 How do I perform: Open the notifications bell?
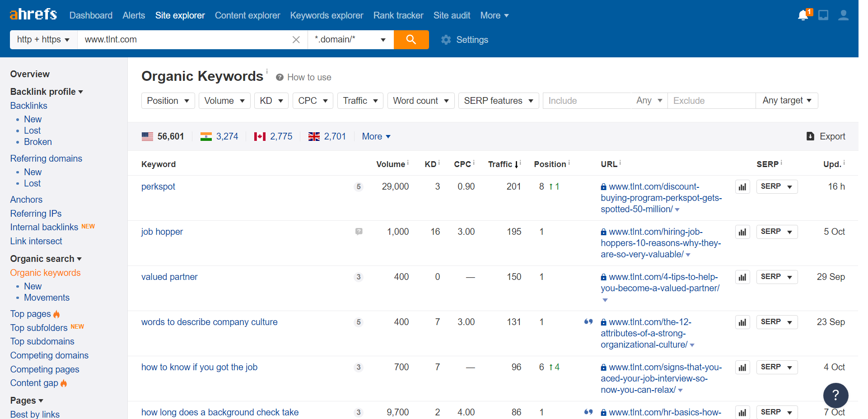coord(803,15)
